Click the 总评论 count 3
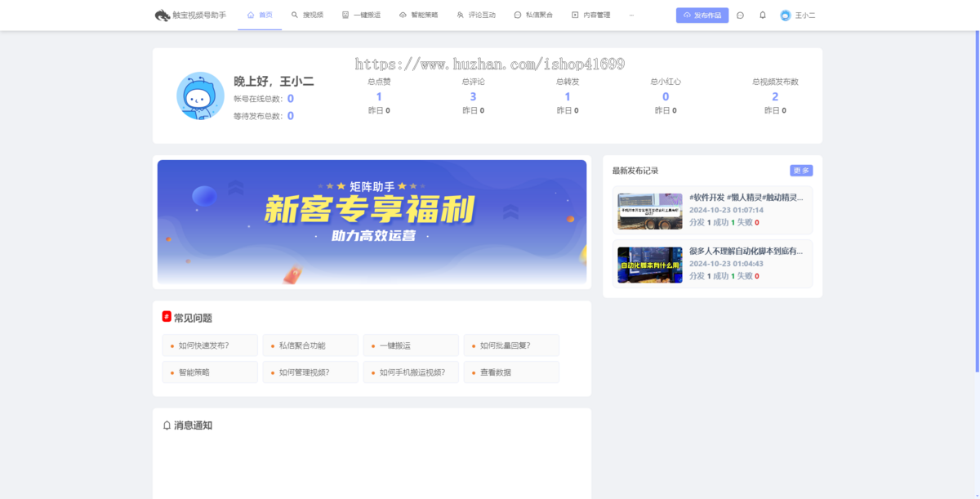The width and height of the screenshot is (980, 499). 473,96
